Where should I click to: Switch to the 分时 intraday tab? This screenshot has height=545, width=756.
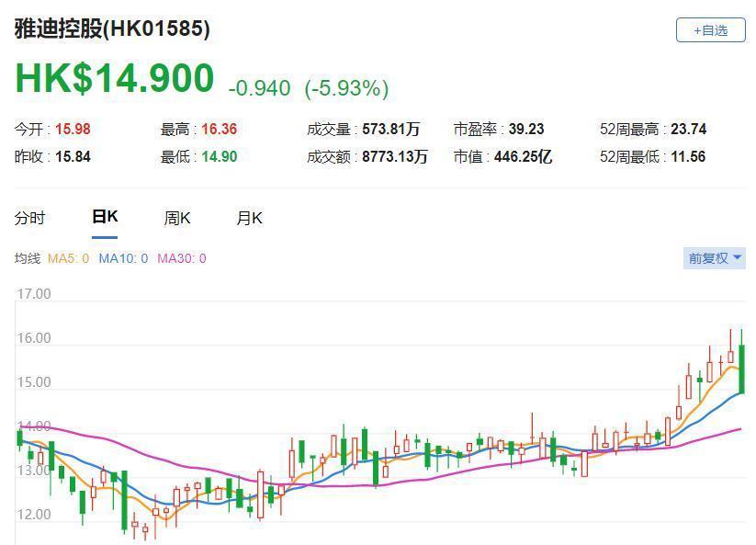click(30, 218)
